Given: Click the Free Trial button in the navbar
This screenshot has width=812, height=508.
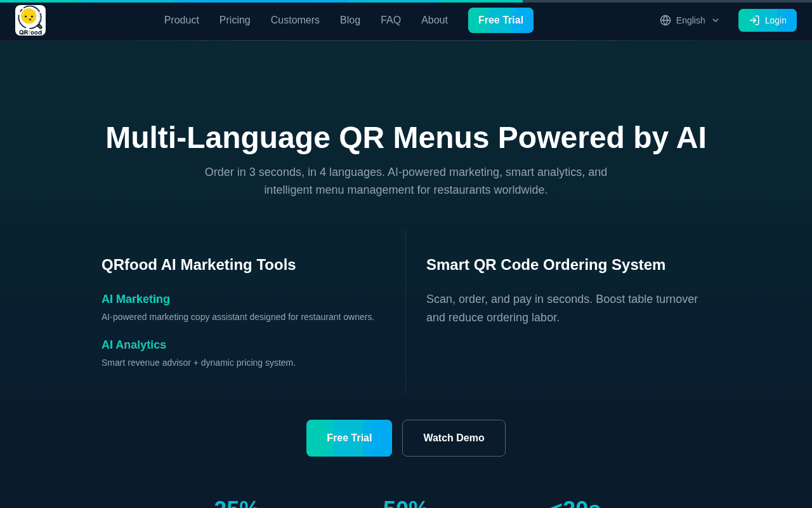Looking at the screenshot, I should point(501,20).
